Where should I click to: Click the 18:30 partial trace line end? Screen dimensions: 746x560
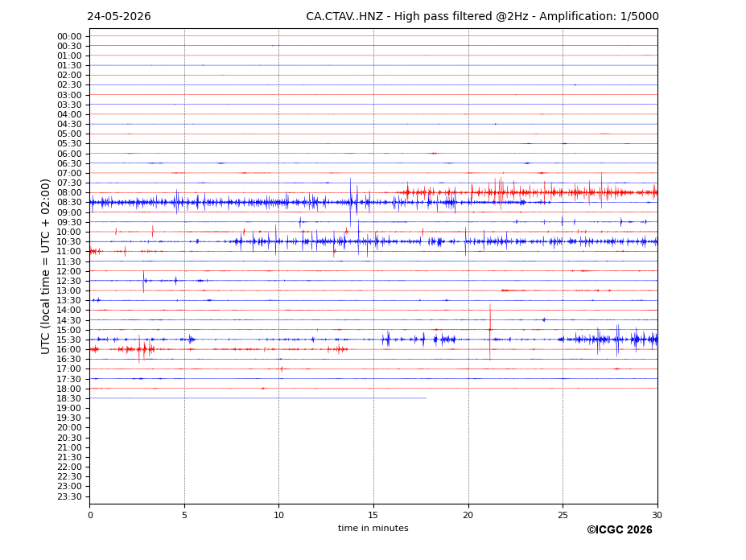(426, 398)
